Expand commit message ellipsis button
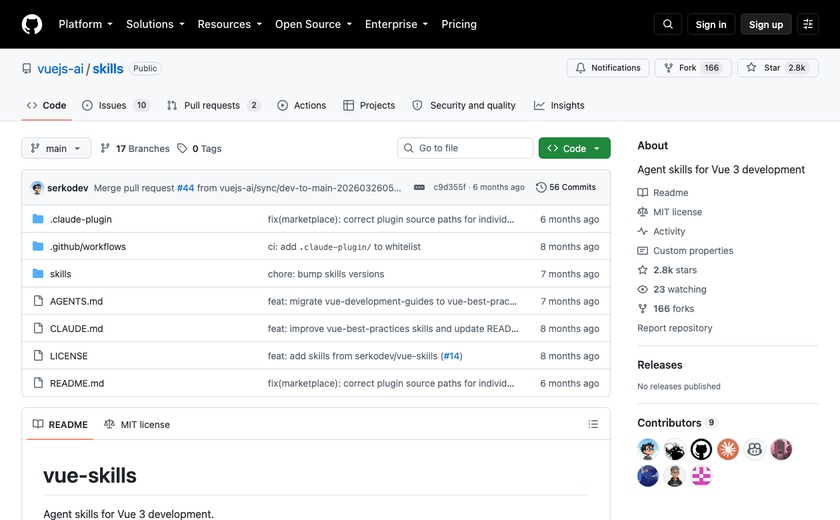The image size is (840, 520). [419, 187]
